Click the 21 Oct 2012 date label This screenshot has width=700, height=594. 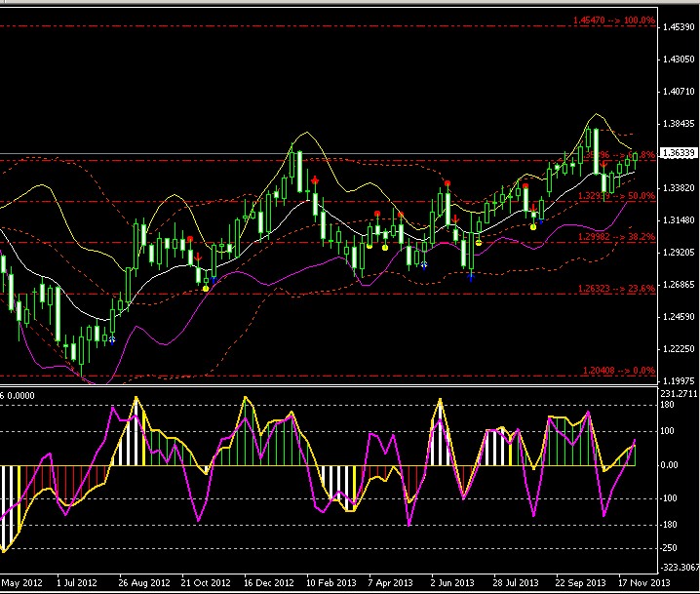click(x=206, y=583)
